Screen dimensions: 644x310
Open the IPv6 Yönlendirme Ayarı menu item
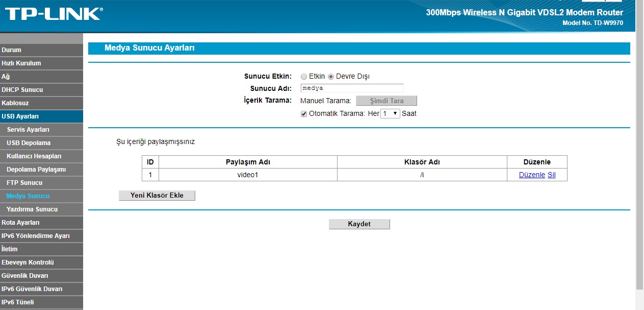pyautogui.click(x=41, y=236)
